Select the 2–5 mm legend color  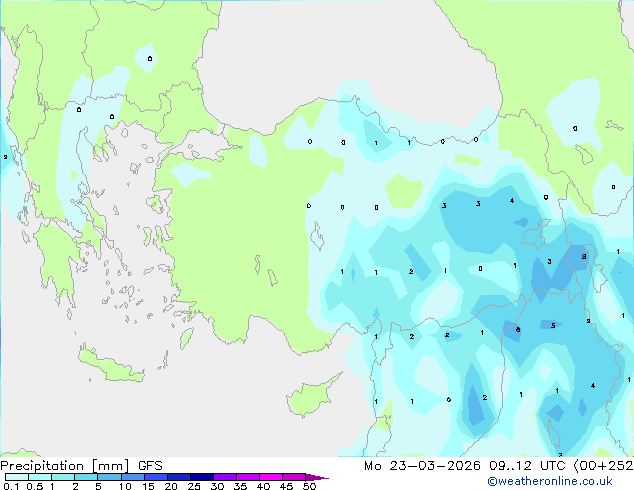tap(86, 477)
